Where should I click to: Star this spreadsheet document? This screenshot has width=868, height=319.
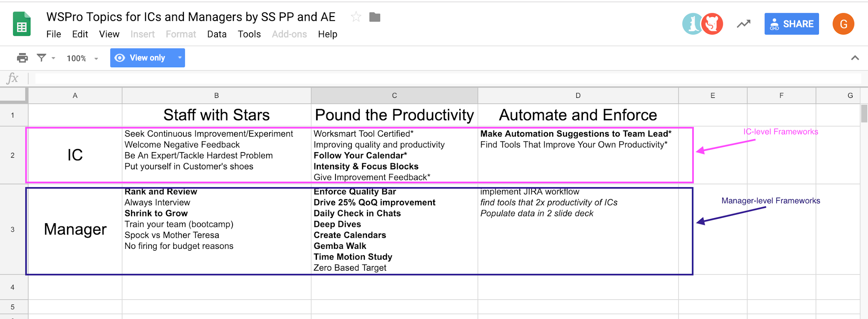coord(356,17)
